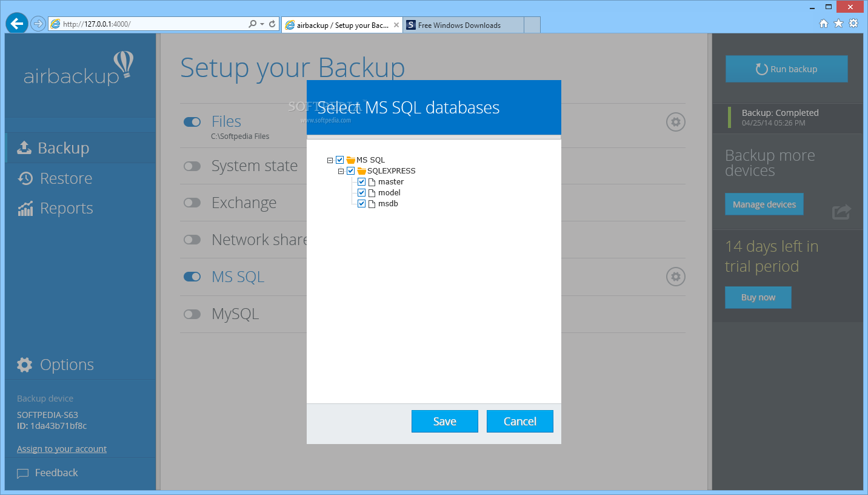
Task: Open the browser home icon
Action: pyautogui.click(x=824, y=24)
